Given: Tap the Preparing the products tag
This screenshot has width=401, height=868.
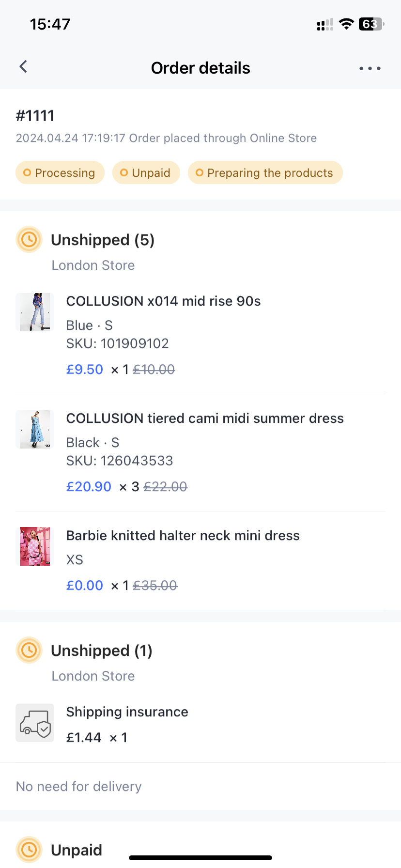Looking at the screenshot, I should (265, 173).
